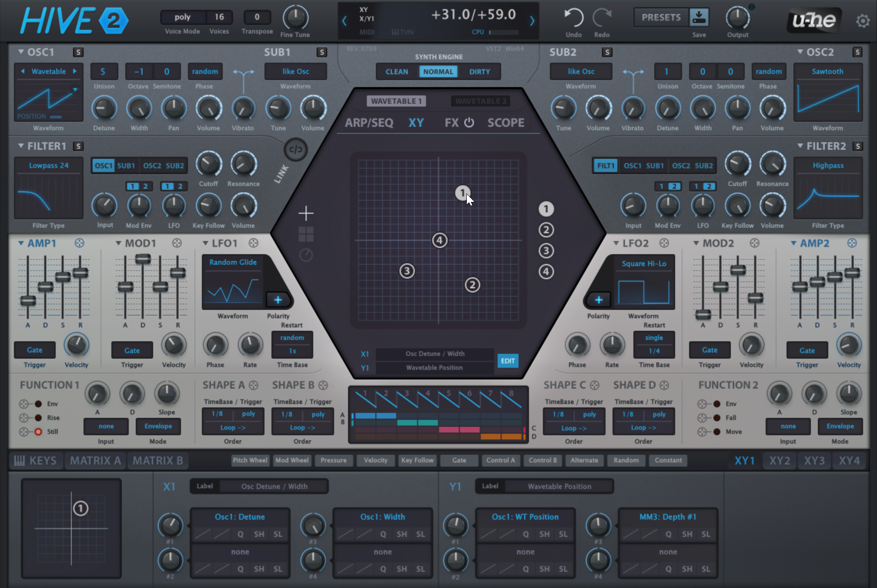Click the u-he logo

(x=814, y=20)
